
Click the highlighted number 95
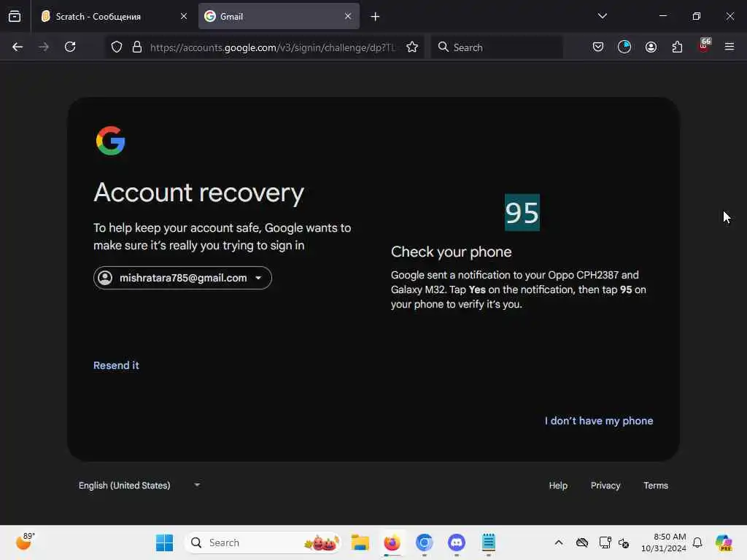(522, 212)
